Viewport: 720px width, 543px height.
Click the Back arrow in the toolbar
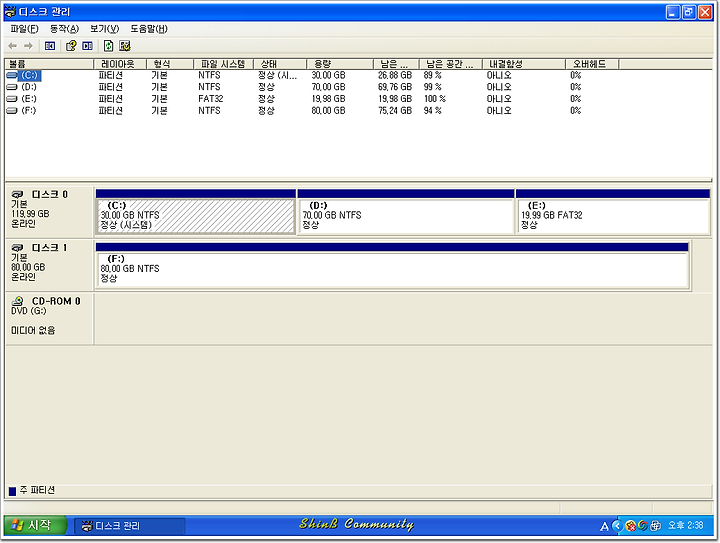[12, 46]
